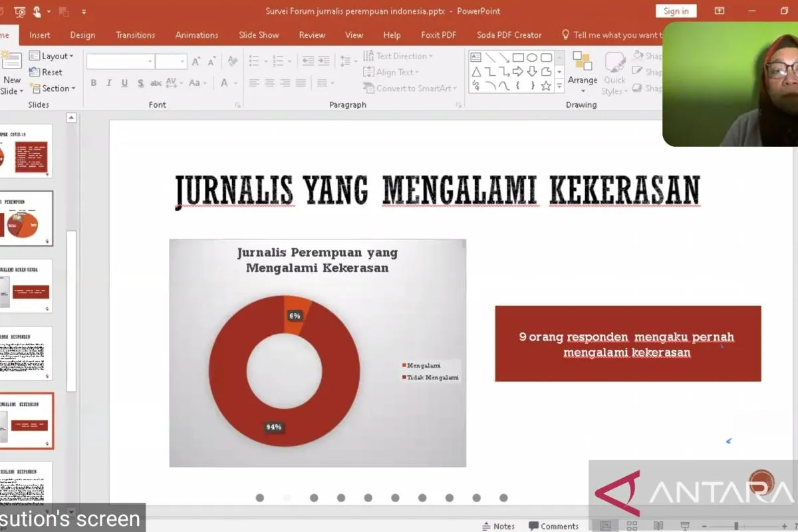Image resolution: width=798 pixels, height=532 pixels.
Task: Expand the shapes gallery More arrow
Action: point(559,86)
